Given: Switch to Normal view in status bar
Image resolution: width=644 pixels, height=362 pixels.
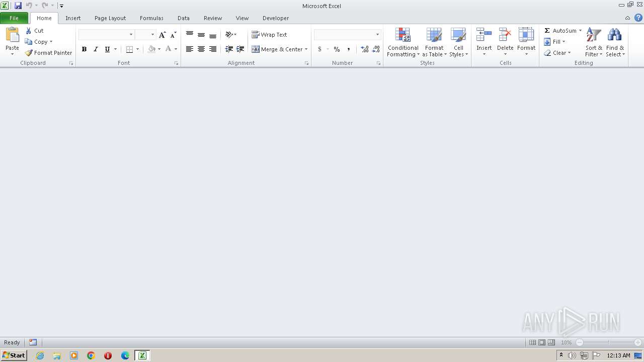Looking at the screenshot, I should pyautogui.click(x=532, y=342).
